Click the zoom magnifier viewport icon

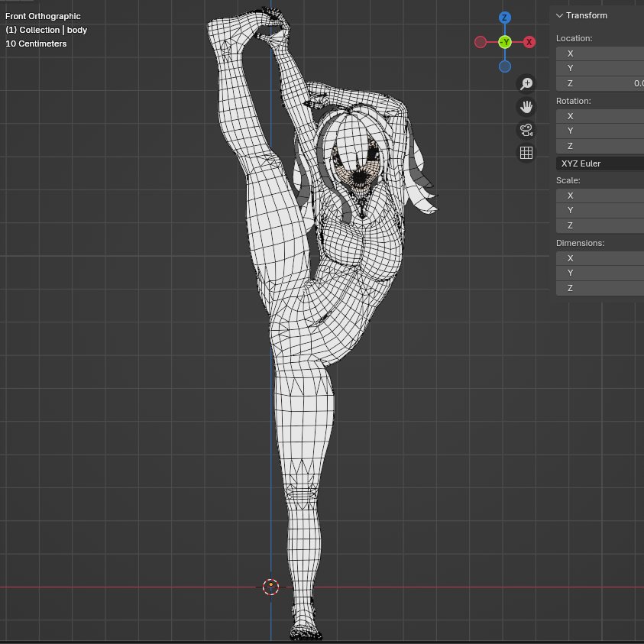[x=526, y=83]
